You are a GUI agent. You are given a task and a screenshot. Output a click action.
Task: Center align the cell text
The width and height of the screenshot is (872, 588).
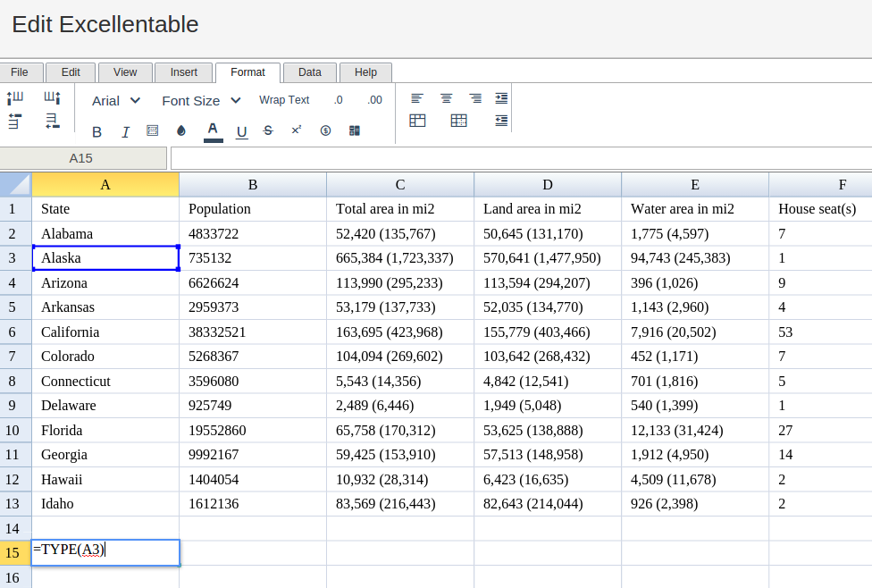pyautogui.click(x=447, y=98)
